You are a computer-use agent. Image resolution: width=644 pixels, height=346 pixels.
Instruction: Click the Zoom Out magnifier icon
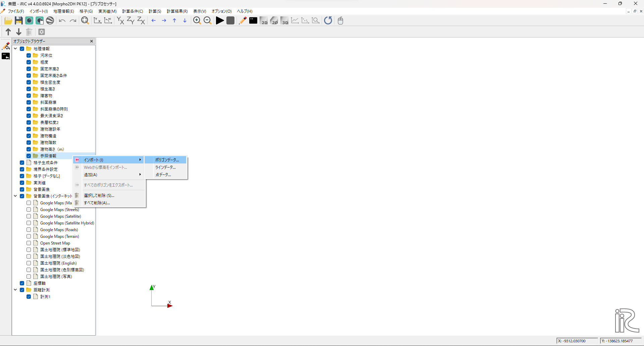click(208, 21)
